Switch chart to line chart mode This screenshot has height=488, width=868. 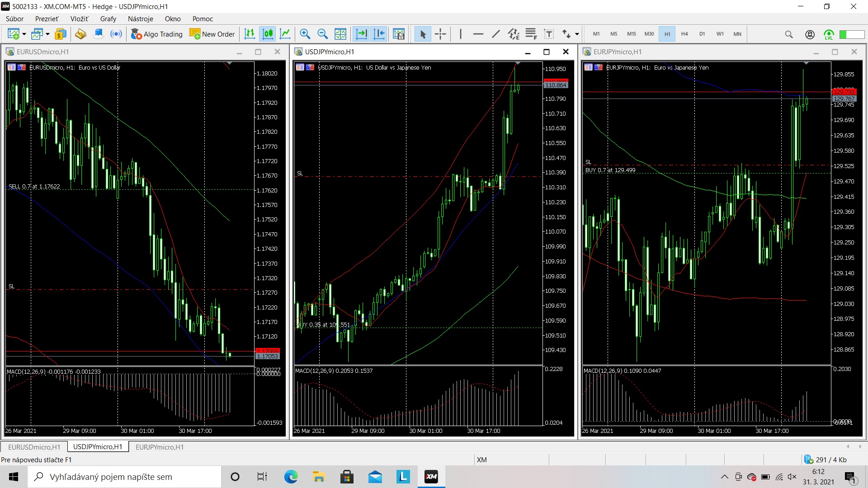point(285,34)
